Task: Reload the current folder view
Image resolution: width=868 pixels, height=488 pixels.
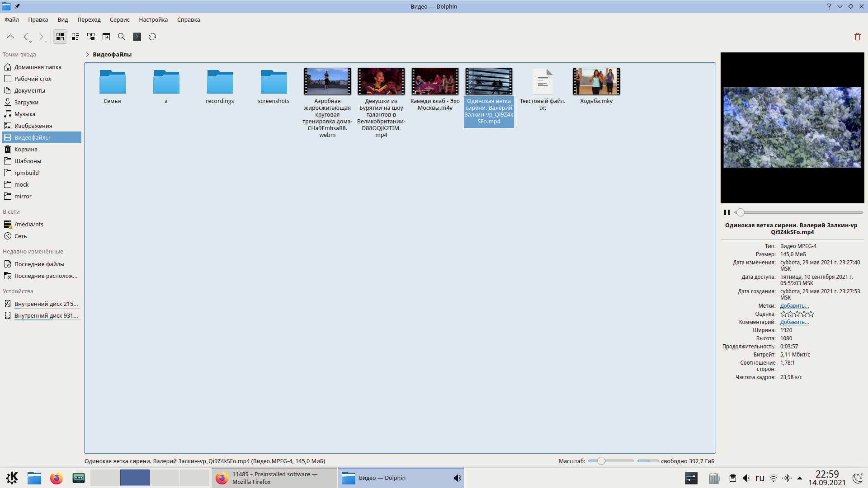Action: (x=152, y=37)
